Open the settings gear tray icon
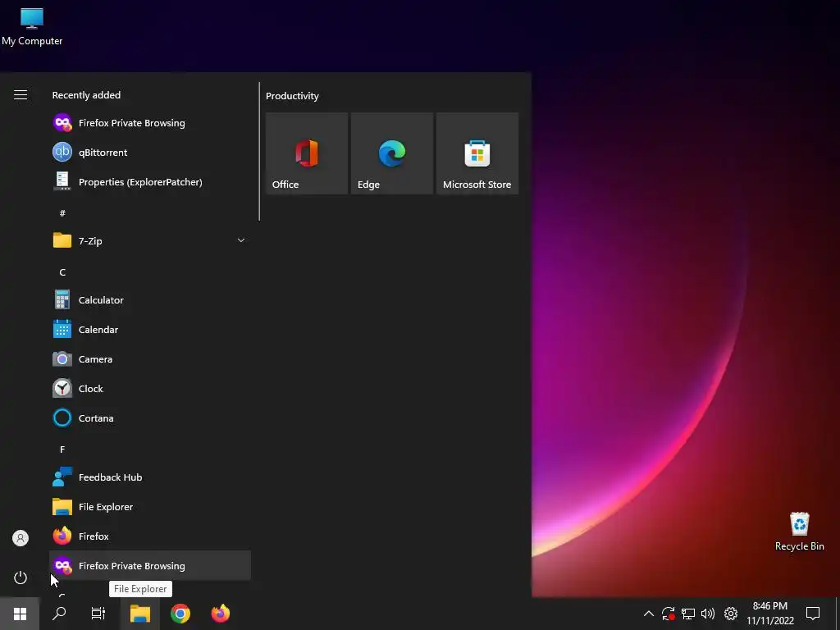This screenshot has height=630, width=840. tap(731, 614)
